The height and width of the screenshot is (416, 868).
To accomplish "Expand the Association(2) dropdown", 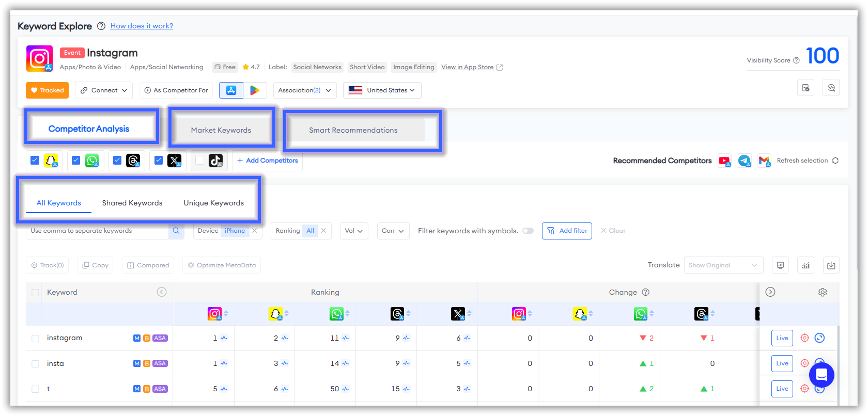I will click(x=304, y=90).
